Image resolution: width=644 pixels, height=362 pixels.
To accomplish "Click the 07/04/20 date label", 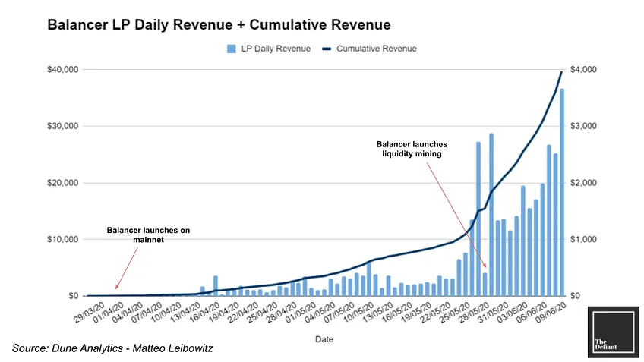I will coord(147,313).
